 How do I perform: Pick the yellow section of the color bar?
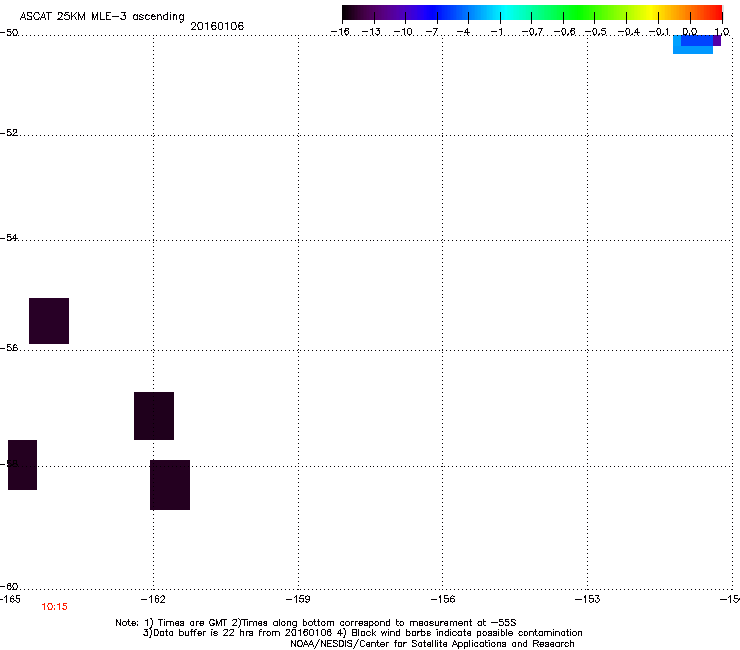coord(652,13)
